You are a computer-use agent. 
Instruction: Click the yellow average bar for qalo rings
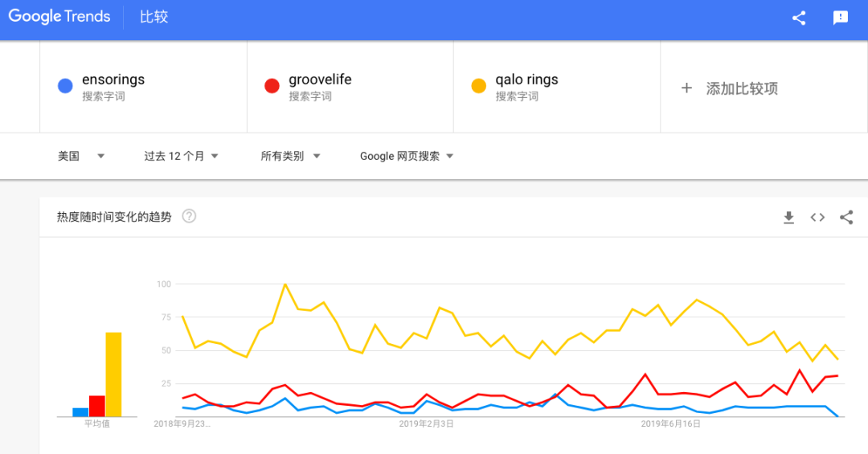click(x=113, y=374)
